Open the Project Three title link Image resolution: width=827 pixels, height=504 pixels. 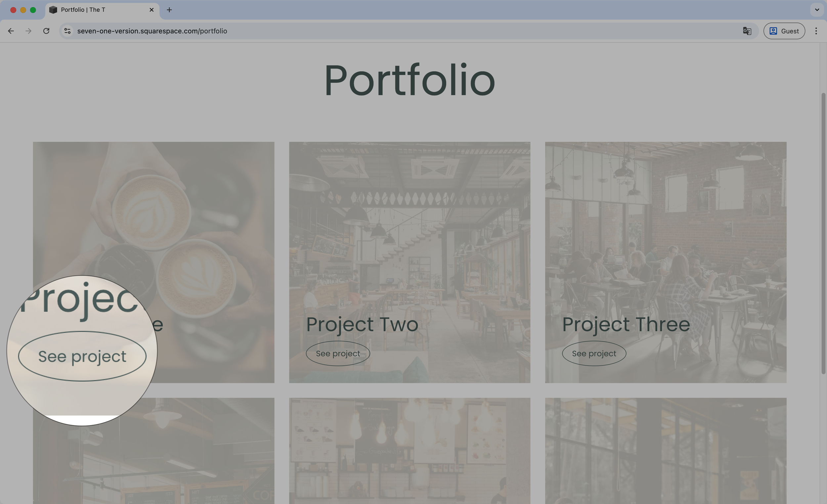click(626, 324)
